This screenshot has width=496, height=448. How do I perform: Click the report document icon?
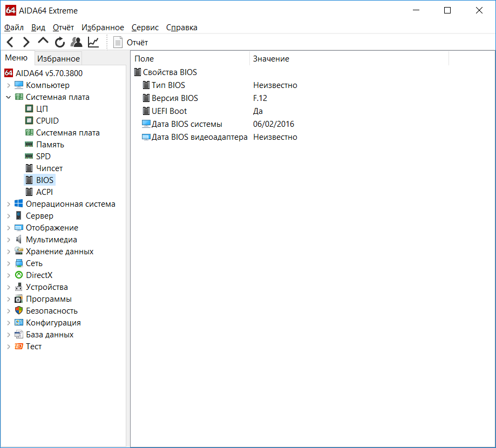tap(118, 42)
